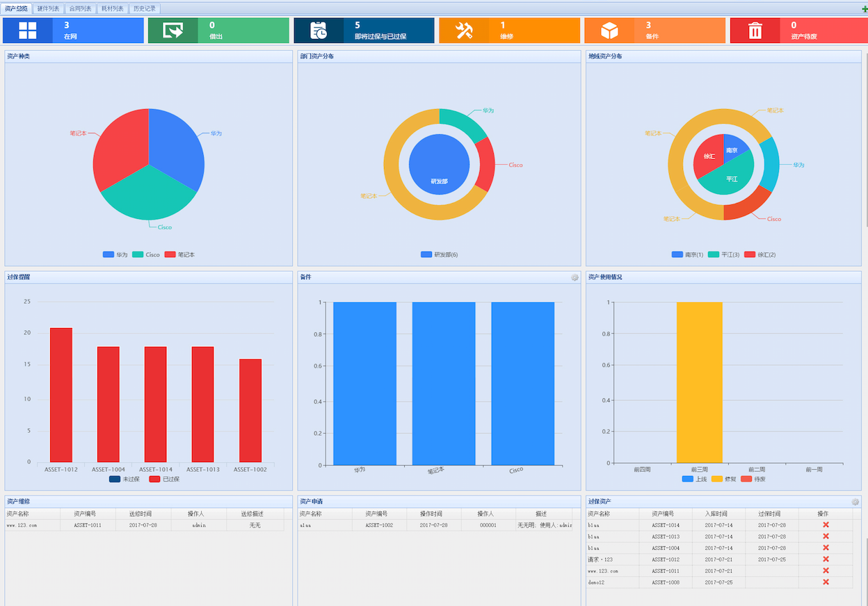This screenshot has width=868, height=606.
Task: Toggle the 已过保 legend item
Action: pos(164,479)
